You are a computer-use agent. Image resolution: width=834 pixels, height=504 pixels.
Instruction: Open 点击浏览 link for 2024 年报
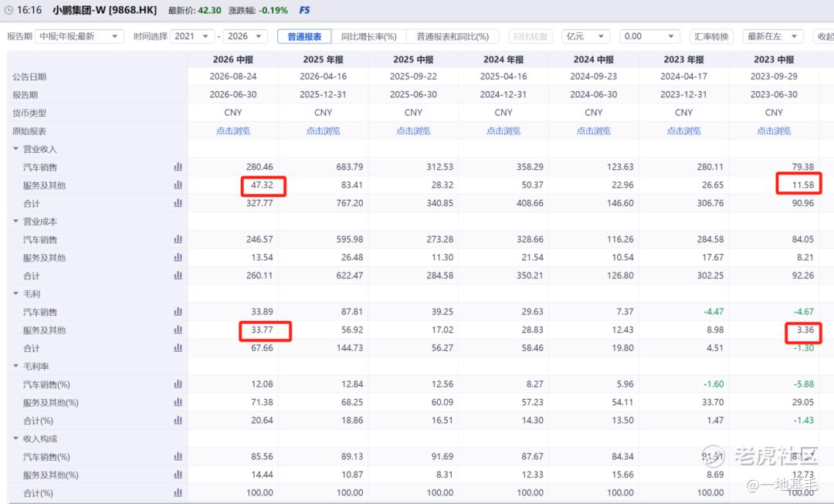(503, 130)
